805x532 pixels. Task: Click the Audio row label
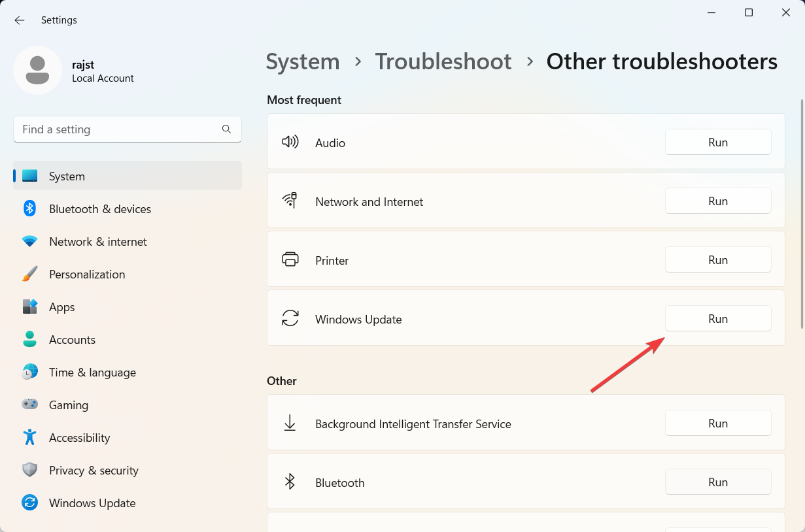330,142
